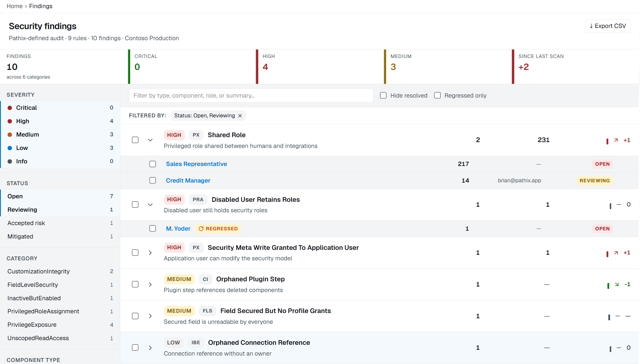Click the HIGH severity tag on Shared Role
Screen dimensions: 640x364
click(x=174, y=135)
